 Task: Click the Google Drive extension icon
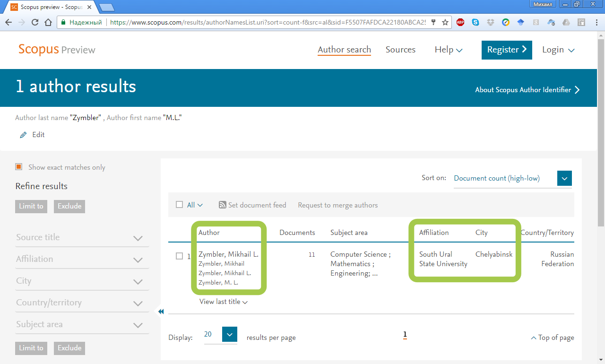[566, 22]
